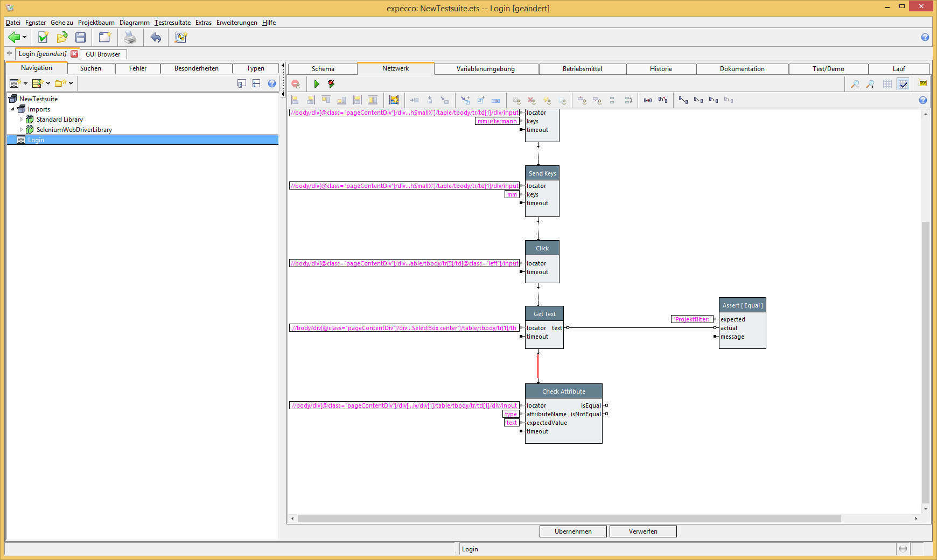Click the blue undo arrow icon
Image resolution: width=937 pixels, height=560 pixels.
pos(156,37)
